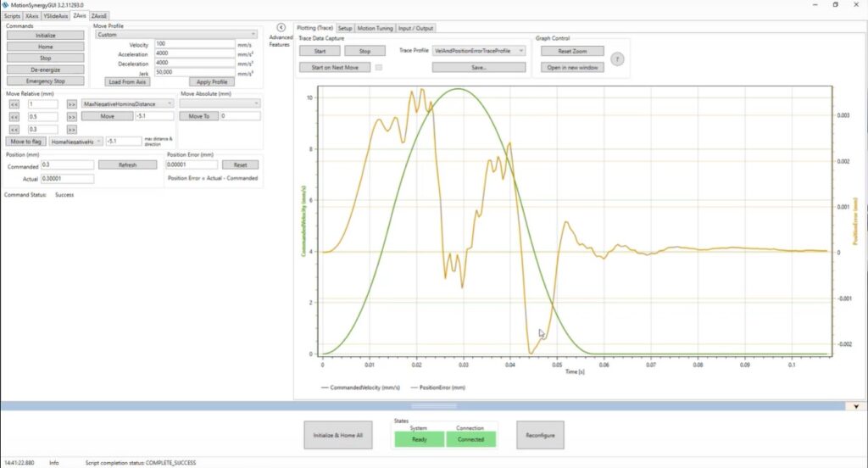
Task: Click the Move To absolute value field
Action: pyautogui.click(x=240, y=116)
